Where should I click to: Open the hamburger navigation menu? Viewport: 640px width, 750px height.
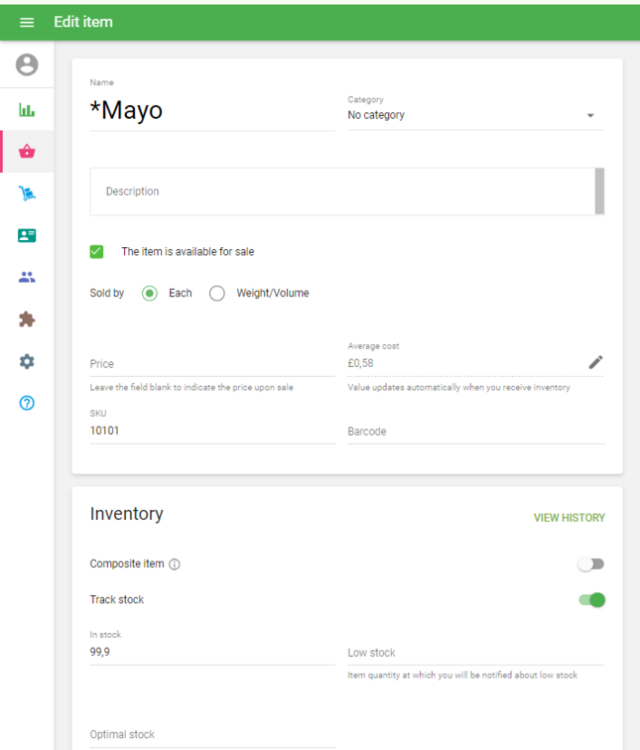pyautogui.click(x=27, y=21)
